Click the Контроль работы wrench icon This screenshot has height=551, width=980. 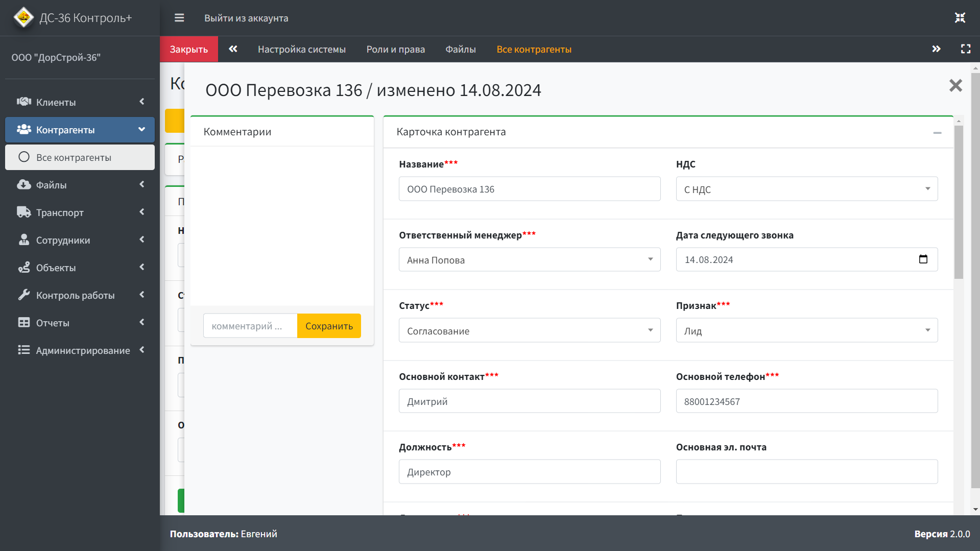coord(24,295)
